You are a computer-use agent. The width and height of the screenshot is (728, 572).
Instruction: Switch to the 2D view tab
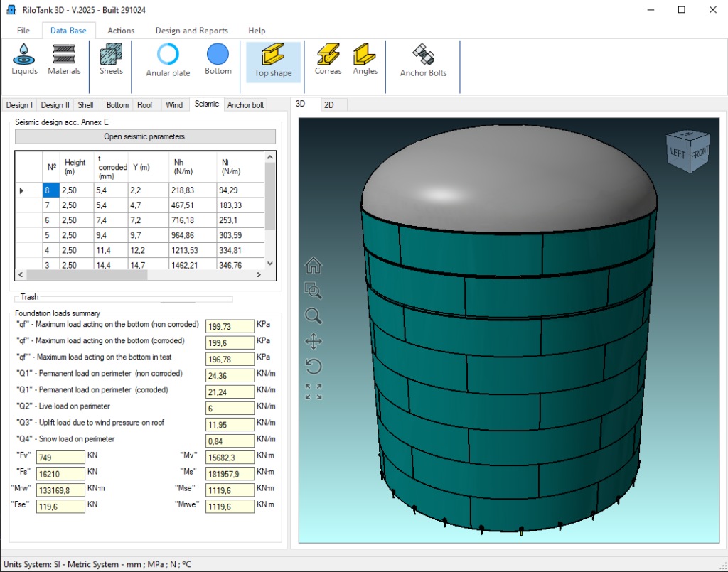329,104
